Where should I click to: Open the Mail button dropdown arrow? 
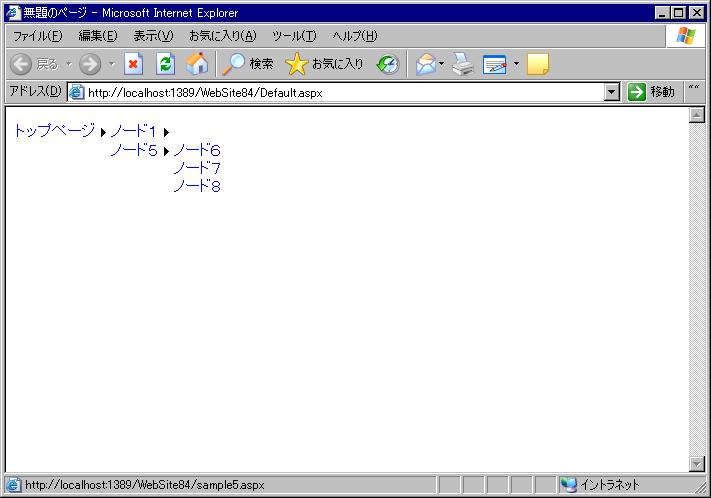pos(441,63)
